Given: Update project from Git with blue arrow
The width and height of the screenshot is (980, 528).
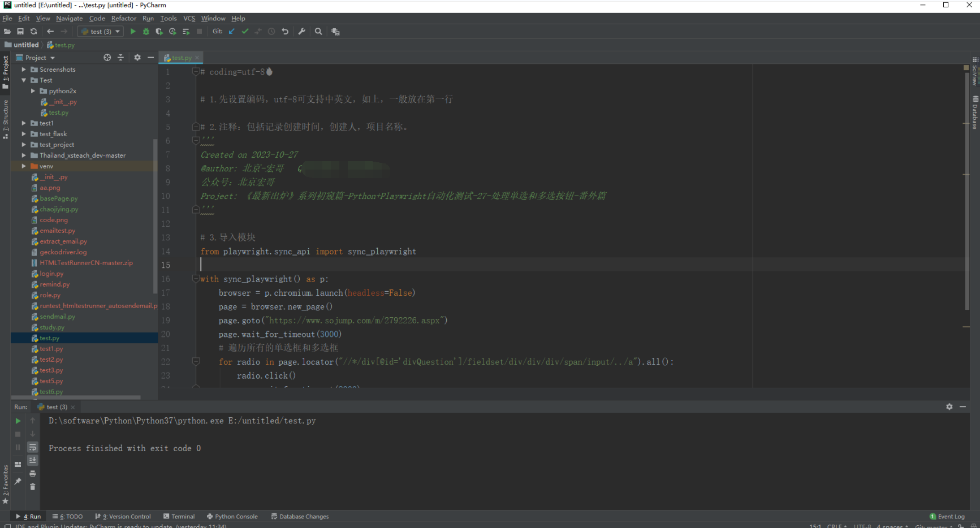Looking at the screenshot, I should coord(231,31).
